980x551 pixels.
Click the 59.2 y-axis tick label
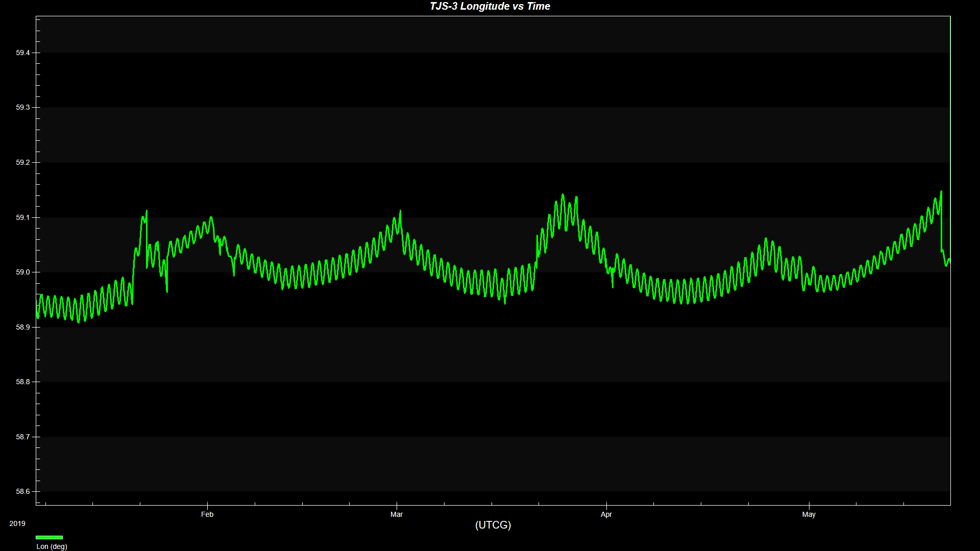[23, 163]
